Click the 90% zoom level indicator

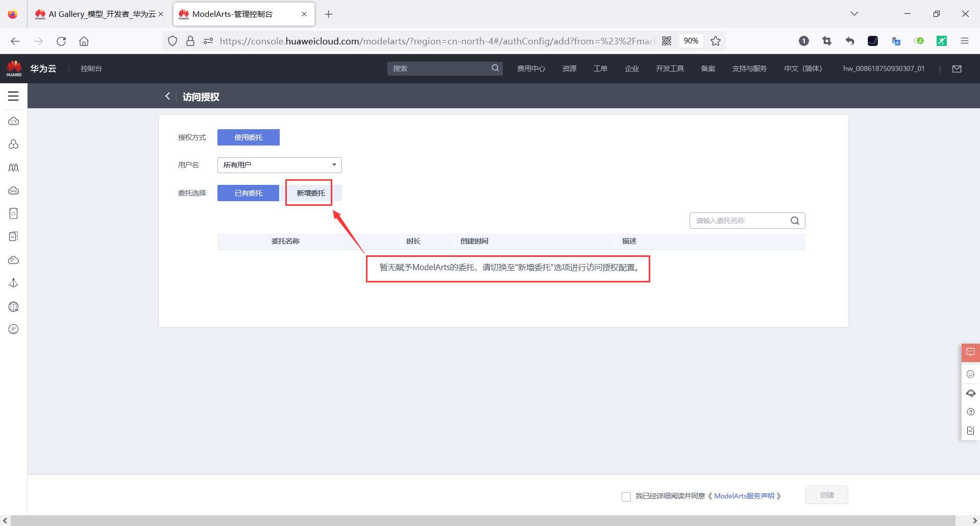[x=691, y=41]
